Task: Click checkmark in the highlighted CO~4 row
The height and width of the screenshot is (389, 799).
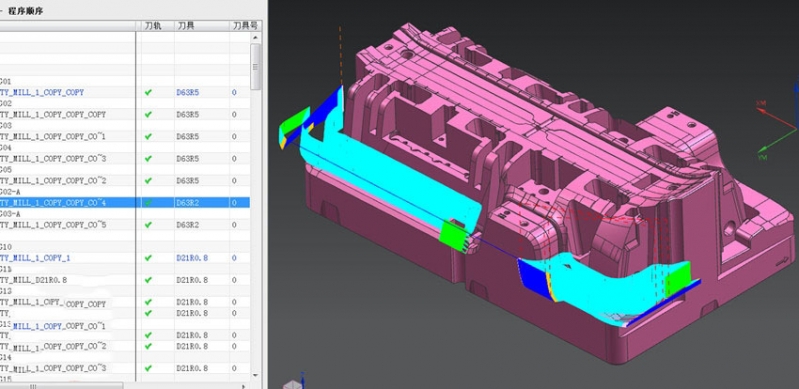Action: [x=148, y=202]
